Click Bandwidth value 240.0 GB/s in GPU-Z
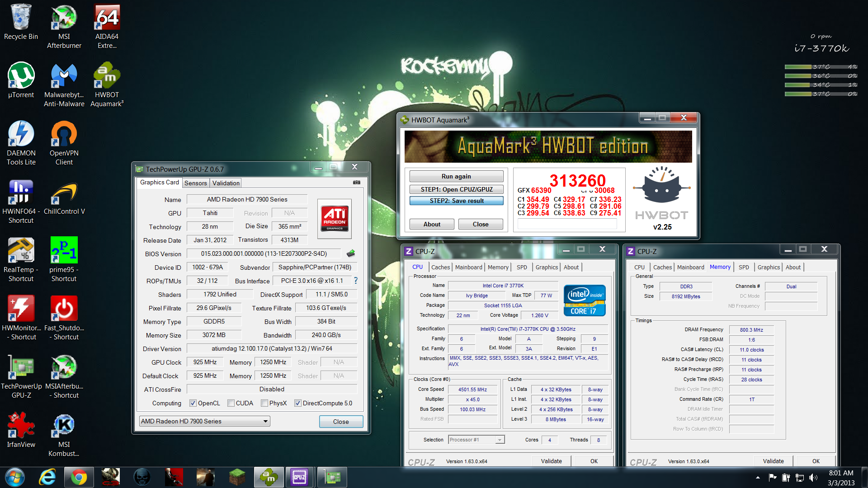The image size is (868, 488). pos(326,335)
